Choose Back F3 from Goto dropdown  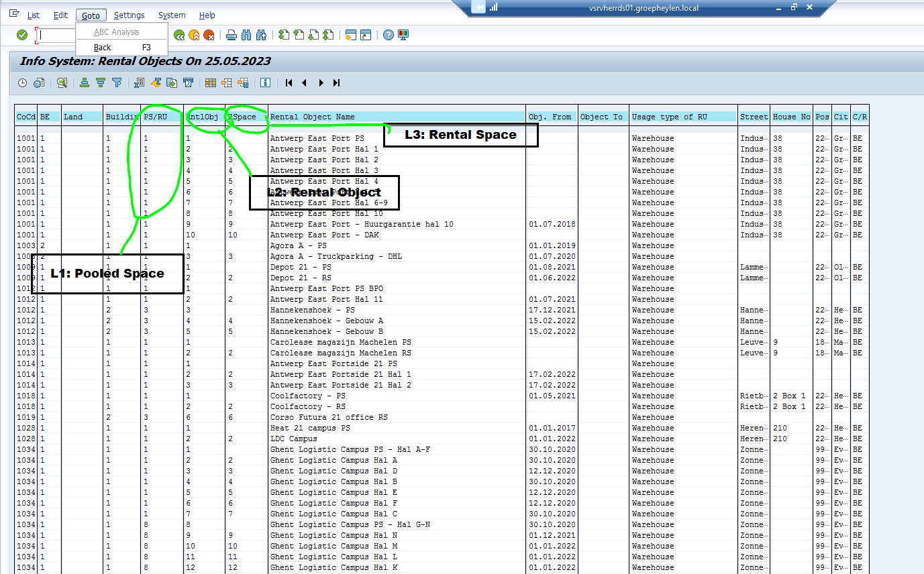[x=121, y=48]
